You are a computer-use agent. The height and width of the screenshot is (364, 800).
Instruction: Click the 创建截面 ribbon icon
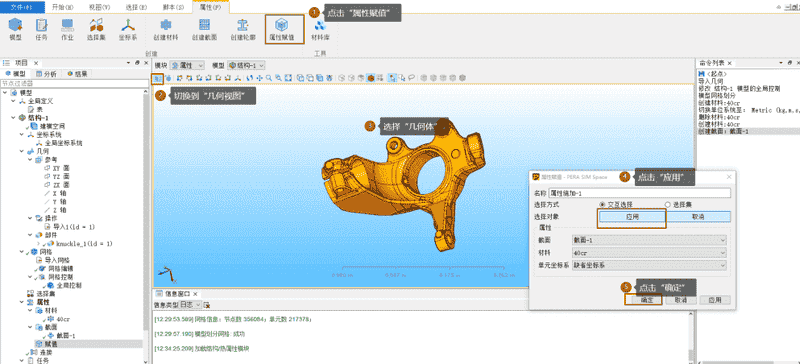[x=204, y=29]
